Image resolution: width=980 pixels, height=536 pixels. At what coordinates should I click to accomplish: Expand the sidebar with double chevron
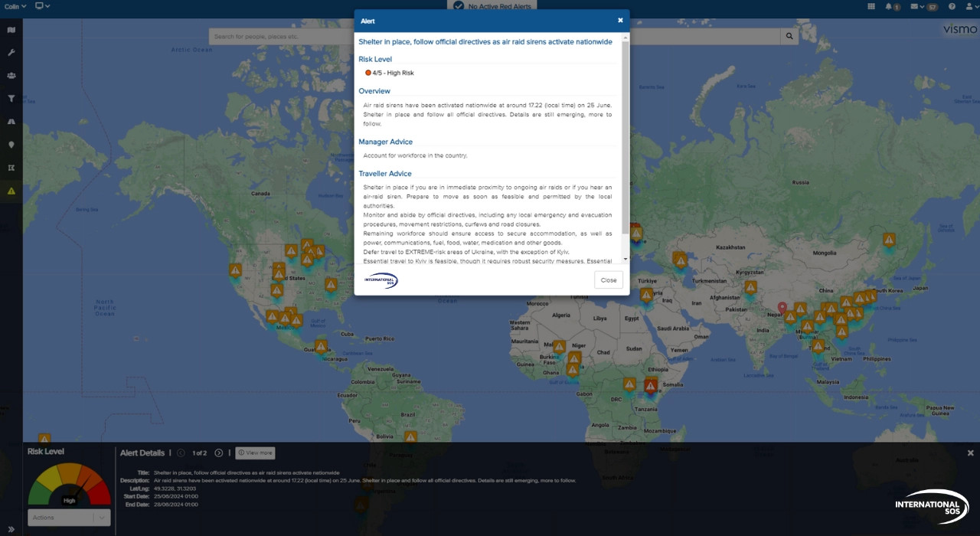click(11, 528)
